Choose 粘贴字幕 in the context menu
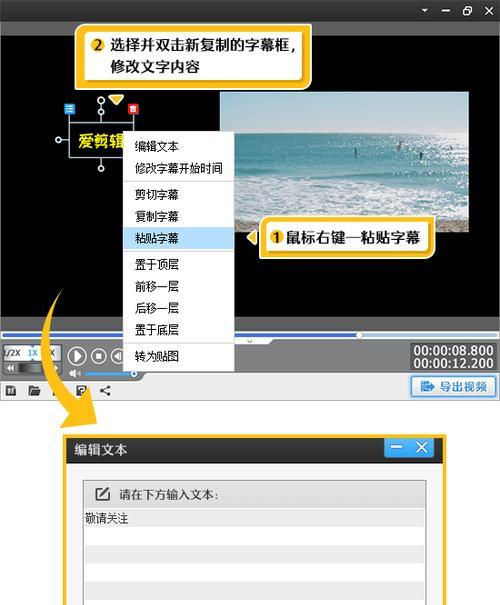This screenshot has height=605, width=500. (x=178, y=238)
